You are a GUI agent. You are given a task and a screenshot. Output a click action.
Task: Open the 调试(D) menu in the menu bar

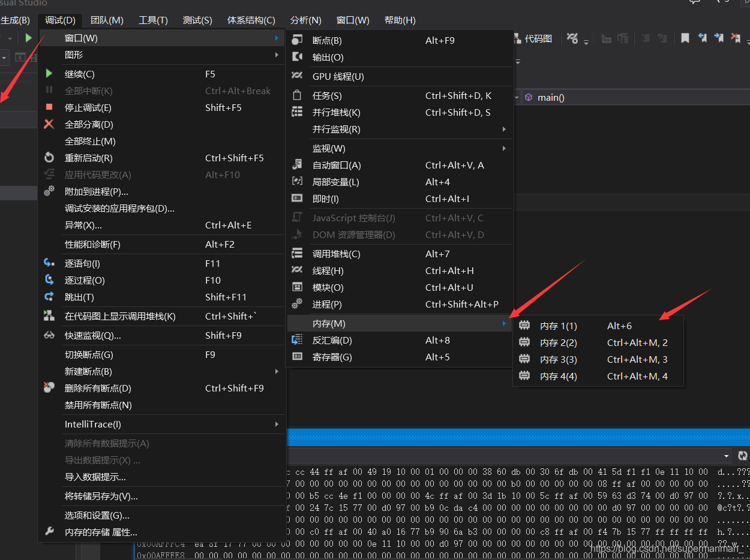(x=60, y=20)
